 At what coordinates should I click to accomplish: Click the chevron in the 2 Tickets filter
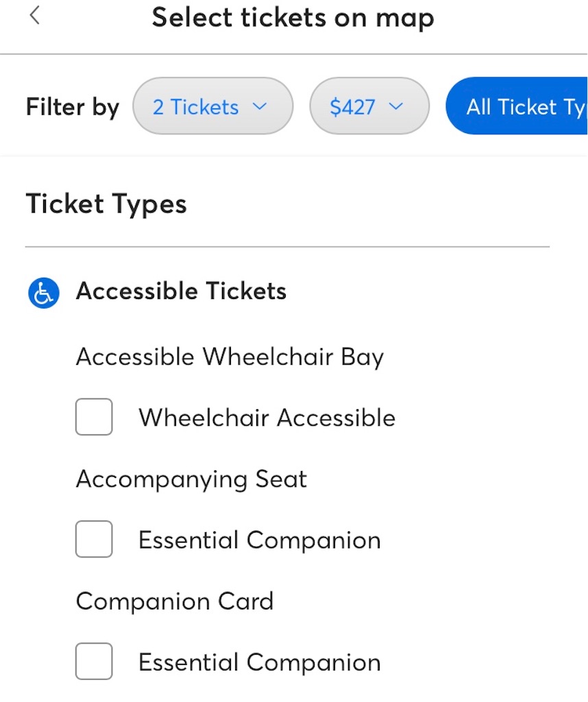pyautogui.click(x=260, y=106)
